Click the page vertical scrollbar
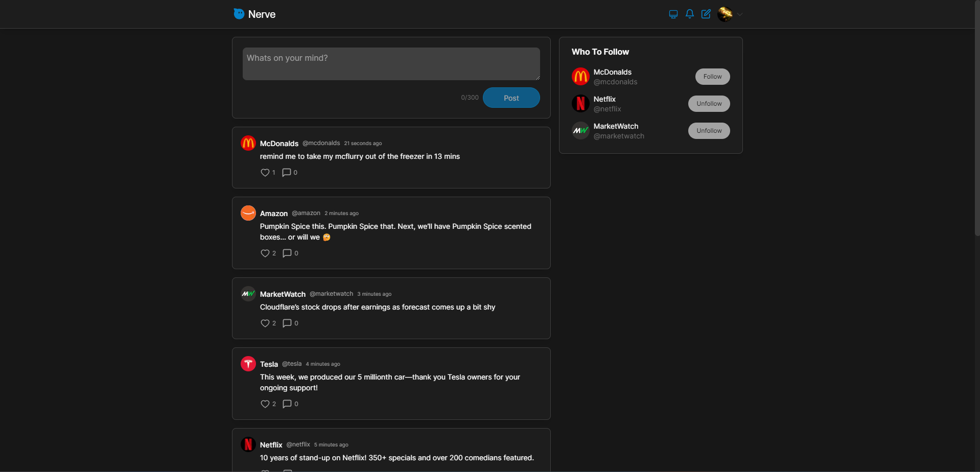 point(977,117)
